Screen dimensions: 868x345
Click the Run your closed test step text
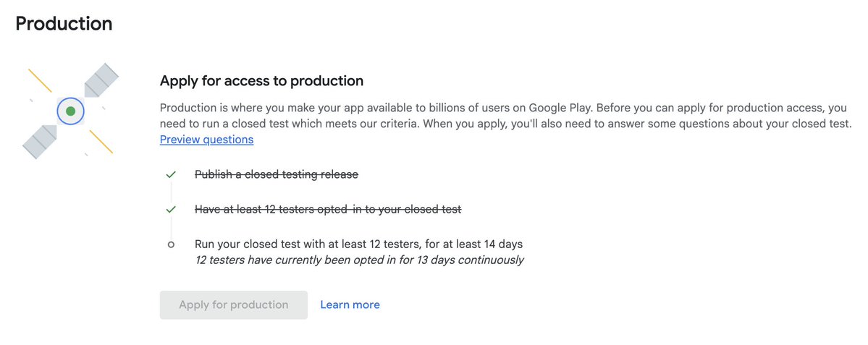(x=358, y=244)
